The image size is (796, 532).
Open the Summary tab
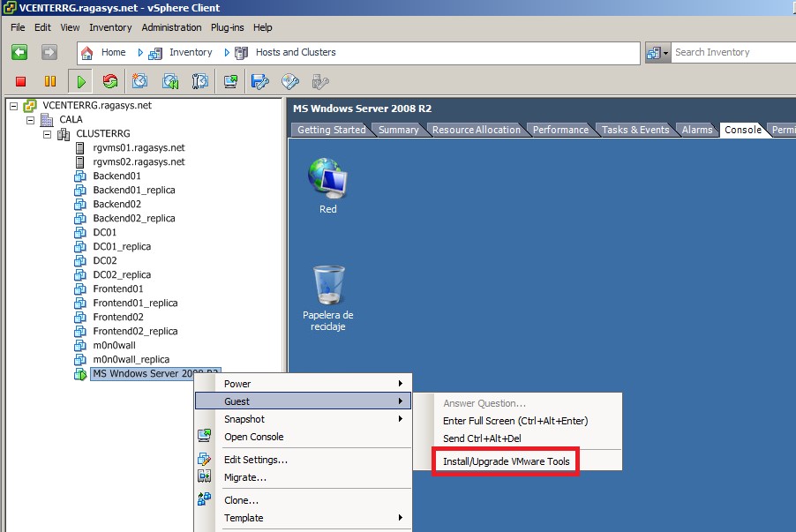point(399,129)
